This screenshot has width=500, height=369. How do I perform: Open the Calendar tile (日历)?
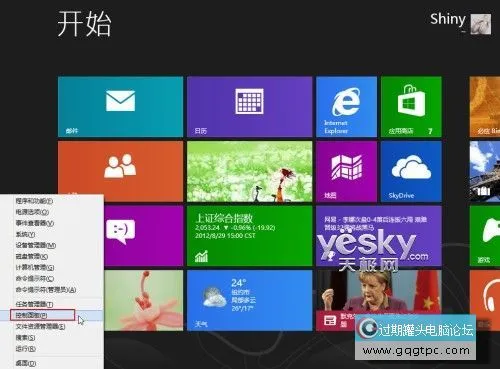click(x=250, y=107)
